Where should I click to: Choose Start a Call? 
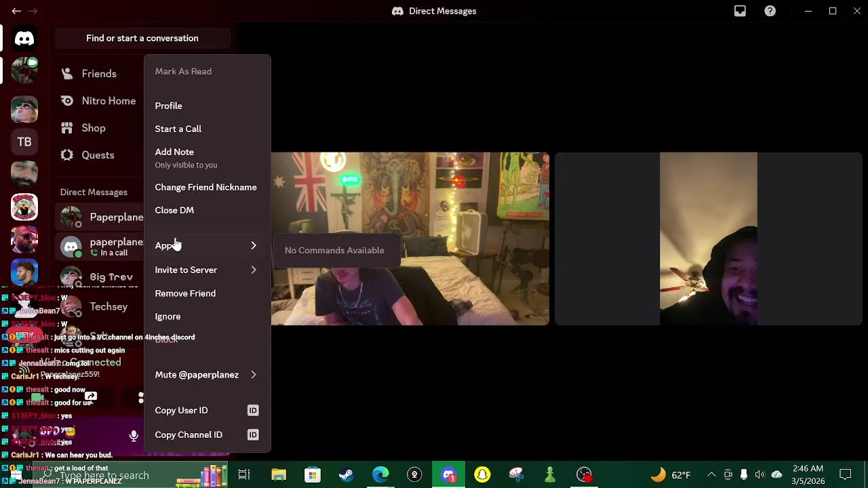pos(207,129)
